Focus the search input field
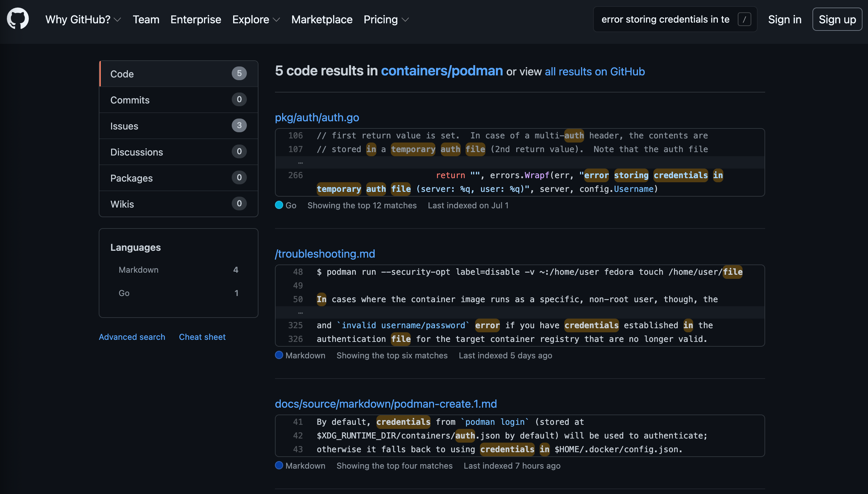This screenshot has width=868, height=494. pyautogui.click(x=665, y=20)
